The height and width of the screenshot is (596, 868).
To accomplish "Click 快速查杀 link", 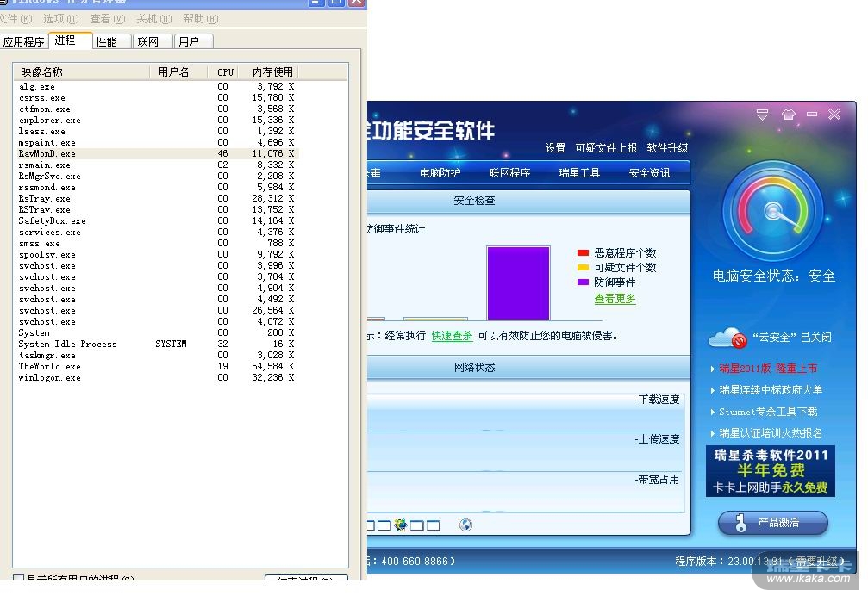I will coord(453,336).
